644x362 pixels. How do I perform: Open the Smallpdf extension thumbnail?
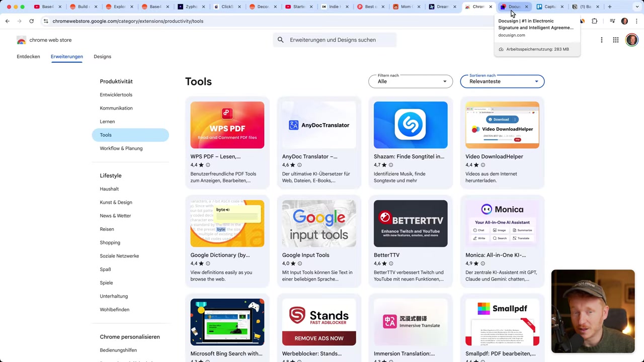[x=502, y=322]
